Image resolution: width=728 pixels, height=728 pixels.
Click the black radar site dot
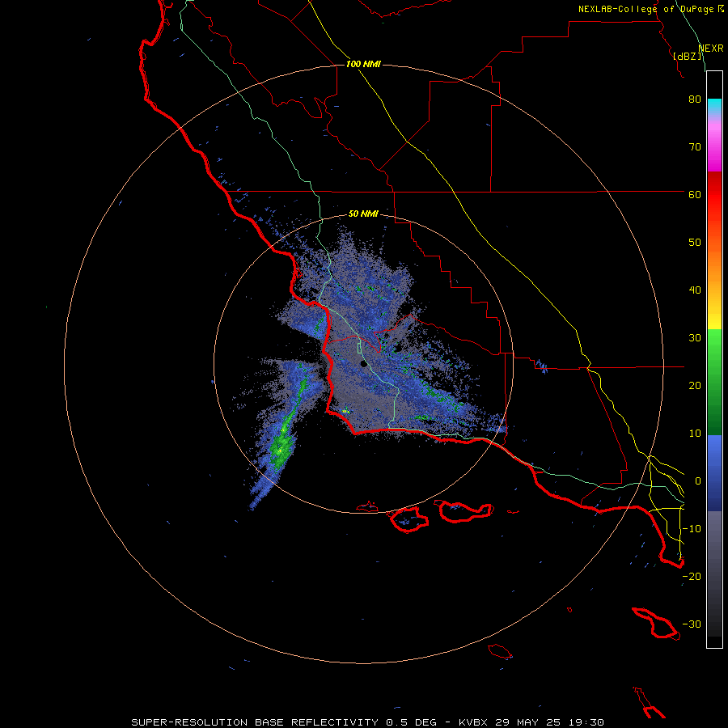[364, 364]
